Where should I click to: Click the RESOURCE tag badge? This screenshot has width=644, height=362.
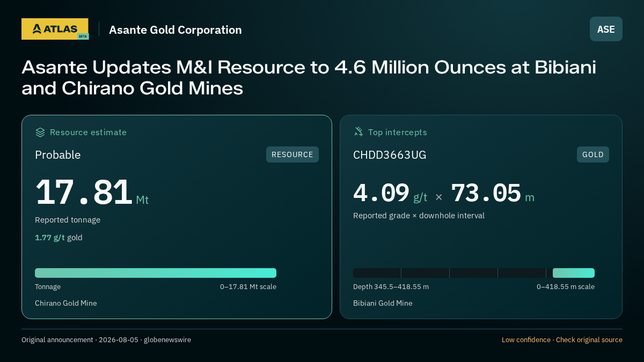pos(292,154)
